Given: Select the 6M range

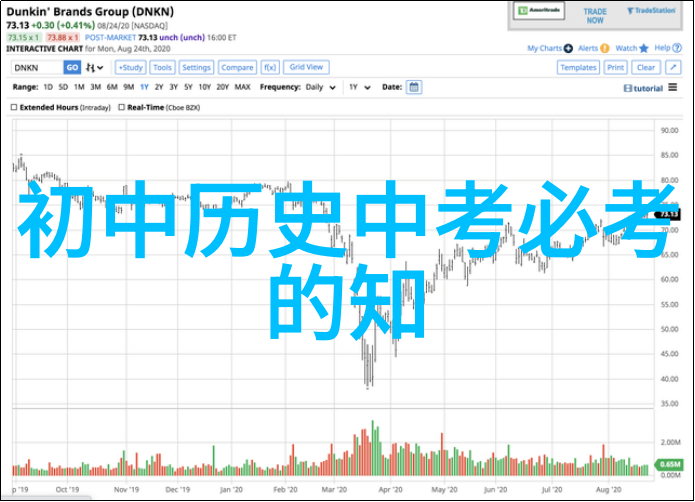Looking at the screenshot, I should (x=112, y=87).
